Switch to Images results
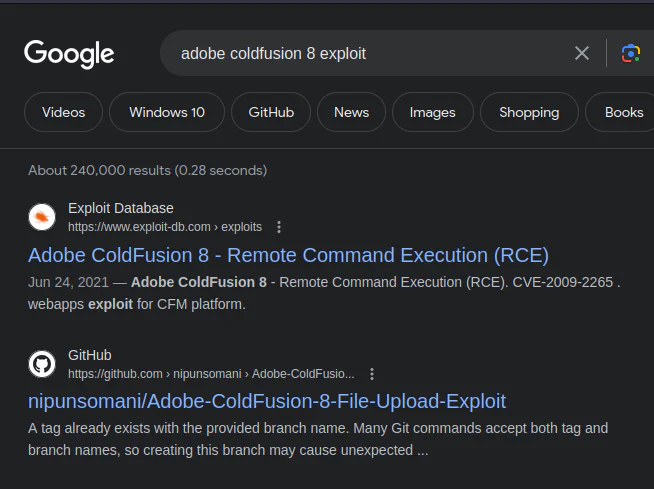 tap(433, 112)
